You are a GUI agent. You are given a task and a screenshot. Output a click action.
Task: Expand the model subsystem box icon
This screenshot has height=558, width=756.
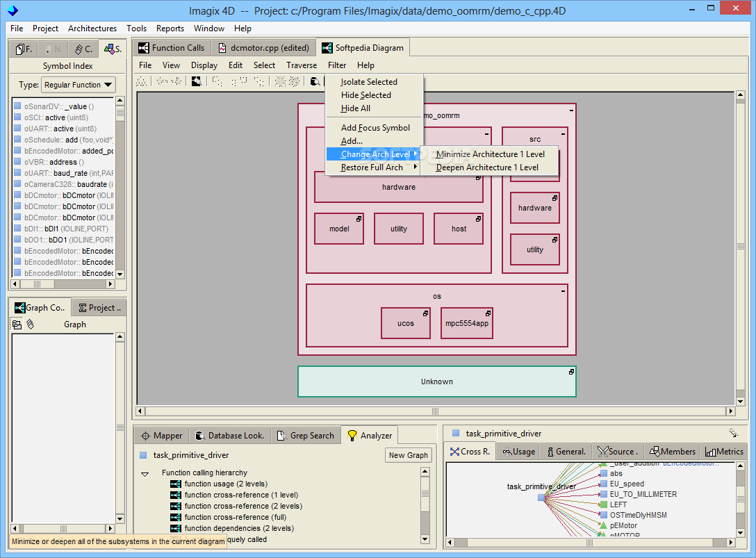(x=359, y=219)
